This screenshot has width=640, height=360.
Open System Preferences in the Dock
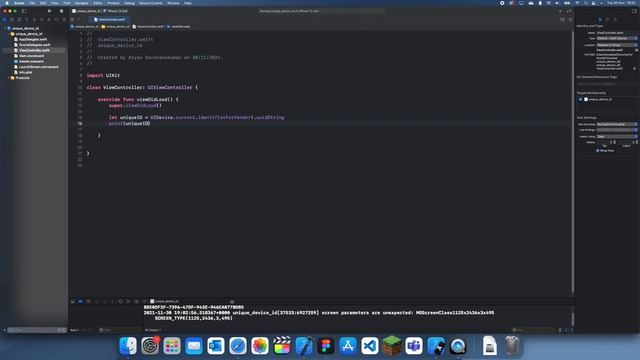pos(150,346)
